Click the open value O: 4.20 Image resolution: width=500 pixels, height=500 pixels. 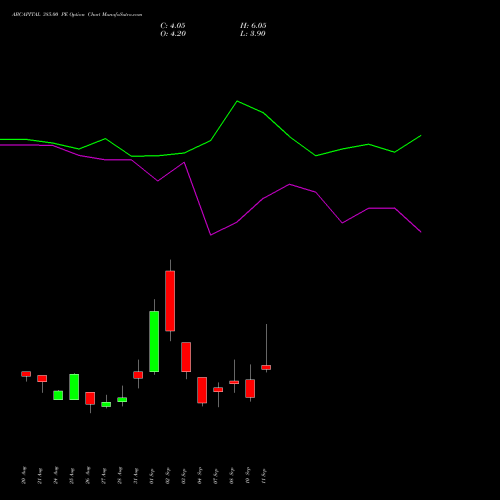tap(173, 34)
